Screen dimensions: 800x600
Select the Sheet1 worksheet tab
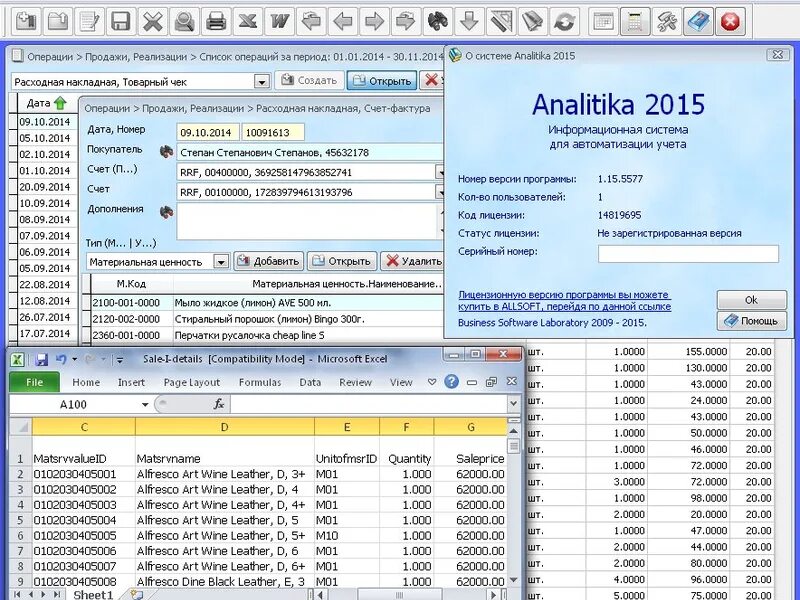(x=93, y=594)
